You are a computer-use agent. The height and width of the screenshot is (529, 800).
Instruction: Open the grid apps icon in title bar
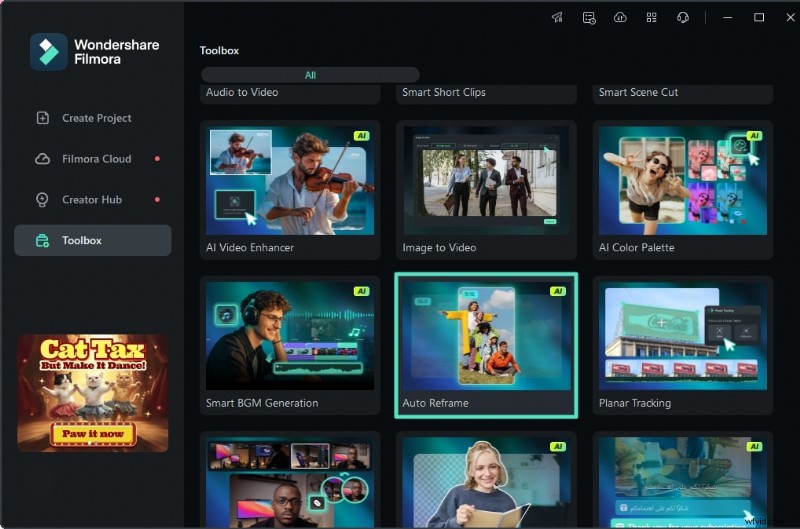click(651, 17)
